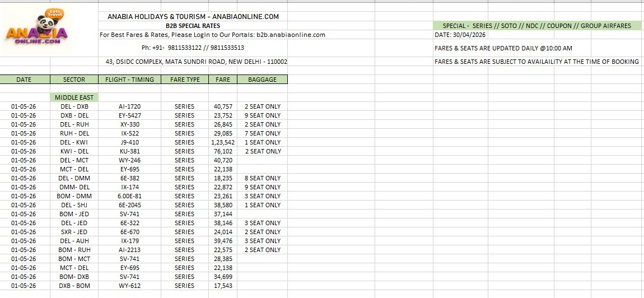The image size is (644, 298).
Task: Select the SECTOR column header
Action: (x=74, y=80)
